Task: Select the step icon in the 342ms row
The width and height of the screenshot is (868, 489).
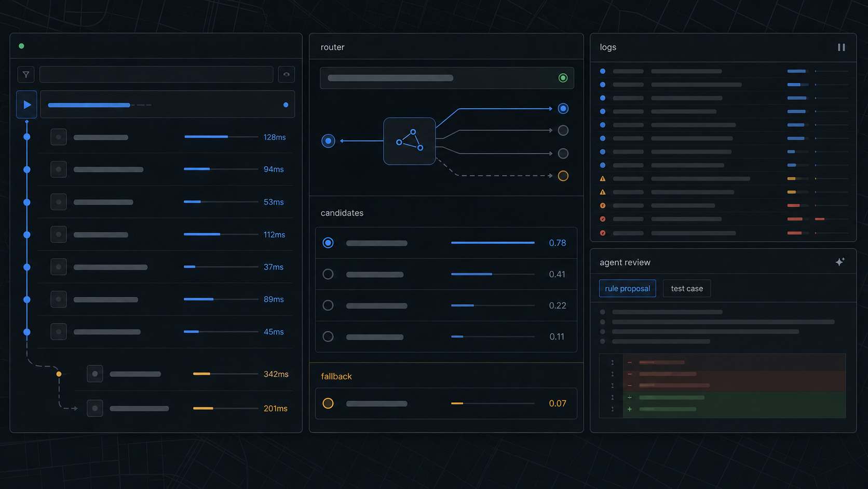Action: coord(95,374)
